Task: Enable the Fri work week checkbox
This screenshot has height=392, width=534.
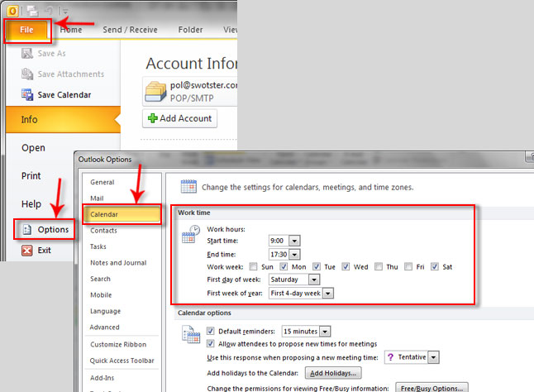Action: (x=408, y=266)
